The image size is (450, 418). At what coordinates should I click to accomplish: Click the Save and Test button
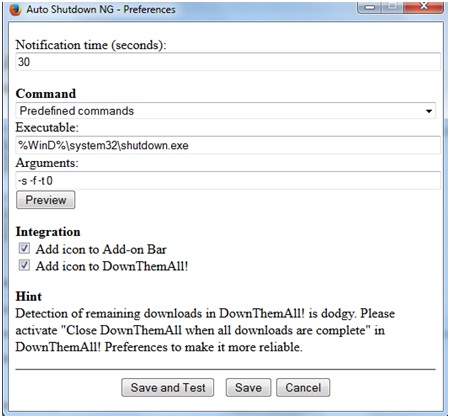coord(168,387)
